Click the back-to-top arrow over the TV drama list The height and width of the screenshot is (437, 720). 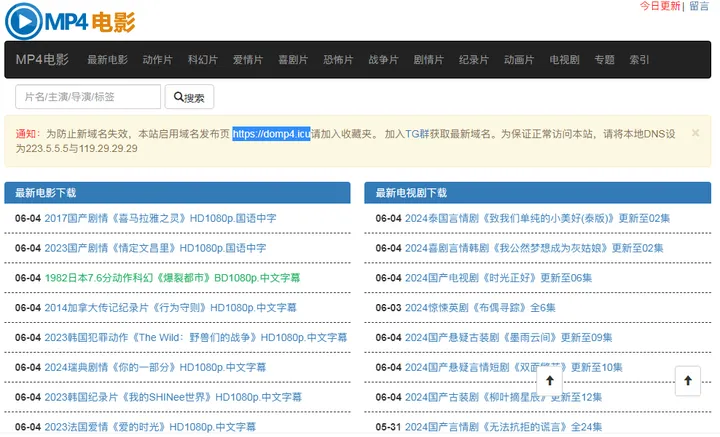(x=550, y=381)
